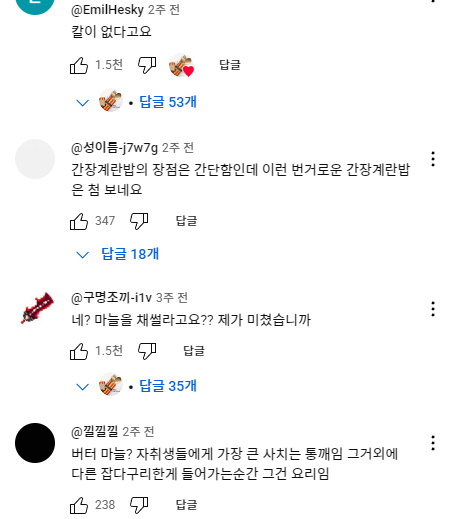Expand 답글 53개 replies

(137, 102)
